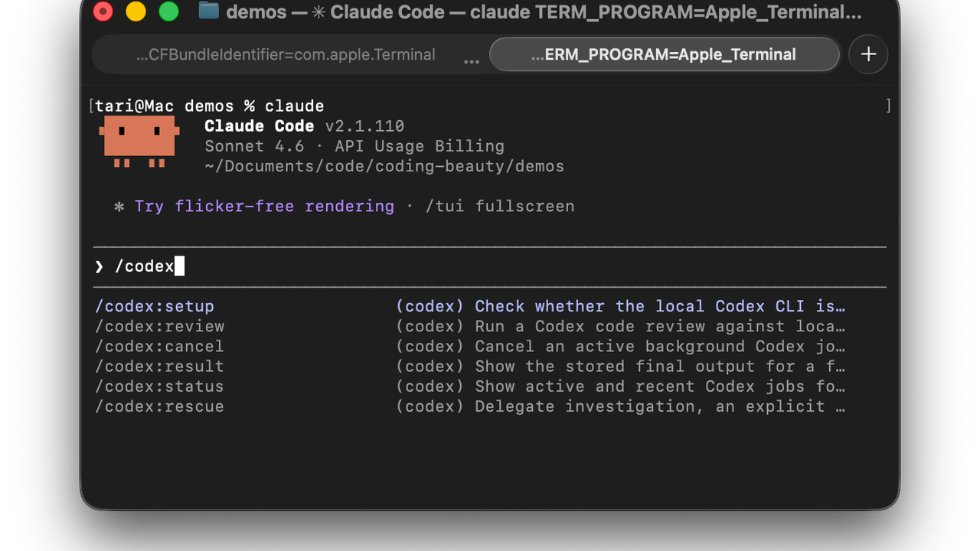This screenshot has width=980, height=551.
Task: Click the 'Run a Codex code review' description
Action: pyautogui.click(x=660, y=326)
